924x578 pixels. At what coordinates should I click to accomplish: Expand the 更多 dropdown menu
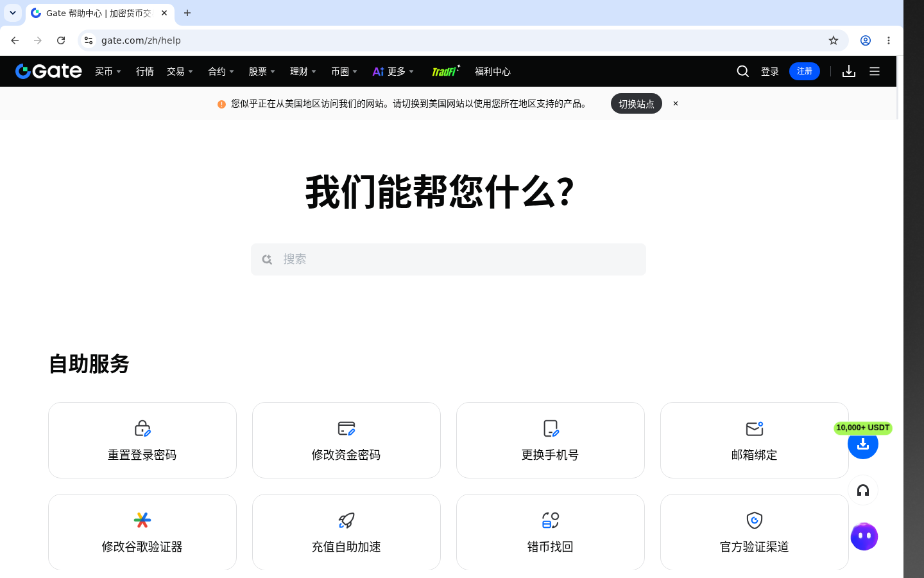(x=393, y=71)
